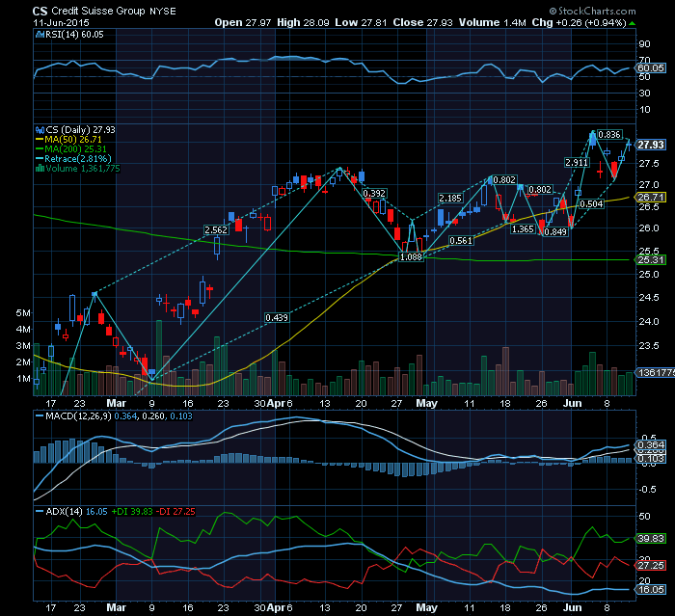Click the 27.5 price axis label
Viewport: 675px width, 616px height.
[649, 164]
